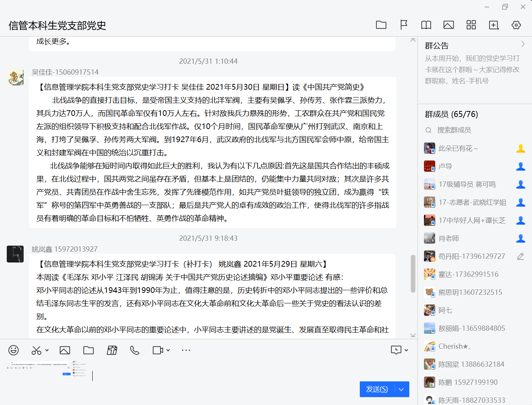Click the chat scrollbar thumb
The height and width of the screenshot is (405, 532).
(x=413, y=274)
